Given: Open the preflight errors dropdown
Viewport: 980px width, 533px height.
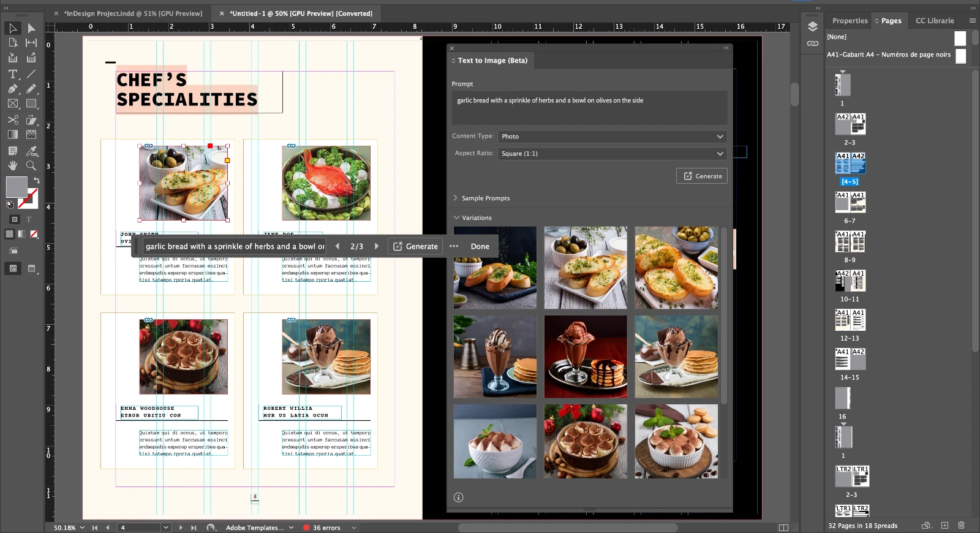Looking at the screenshot, I should pyautogui.click(x=353, y=527).
